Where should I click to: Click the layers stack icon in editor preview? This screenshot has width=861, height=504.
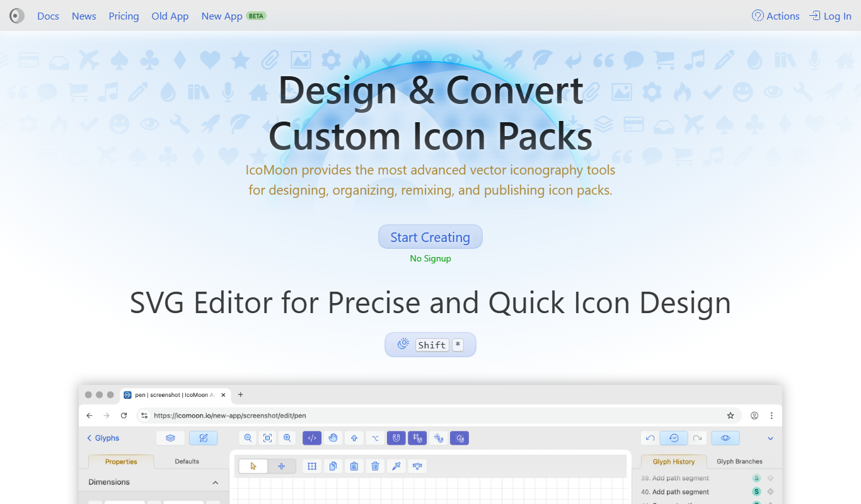(170, 438)
